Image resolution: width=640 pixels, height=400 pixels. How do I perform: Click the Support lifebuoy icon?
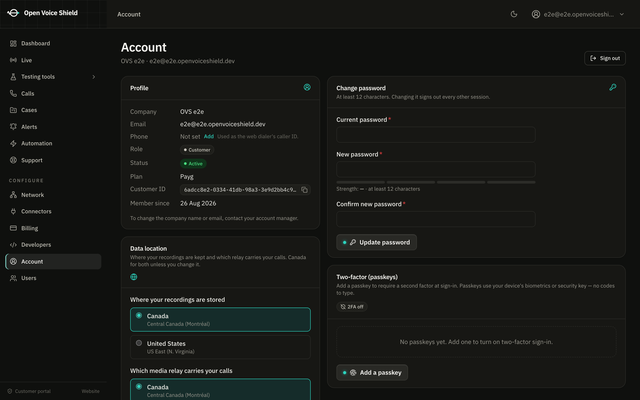[13, 160]
